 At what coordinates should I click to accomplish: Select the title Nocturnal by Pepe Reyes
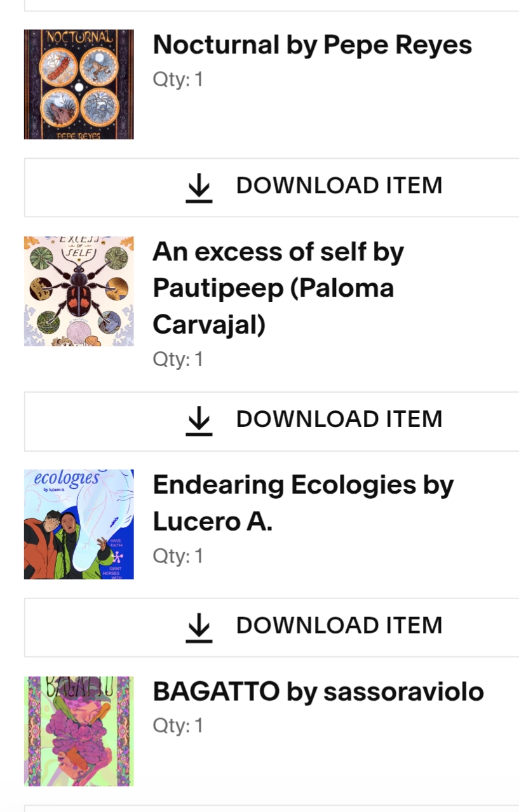(x=312, y=45)
